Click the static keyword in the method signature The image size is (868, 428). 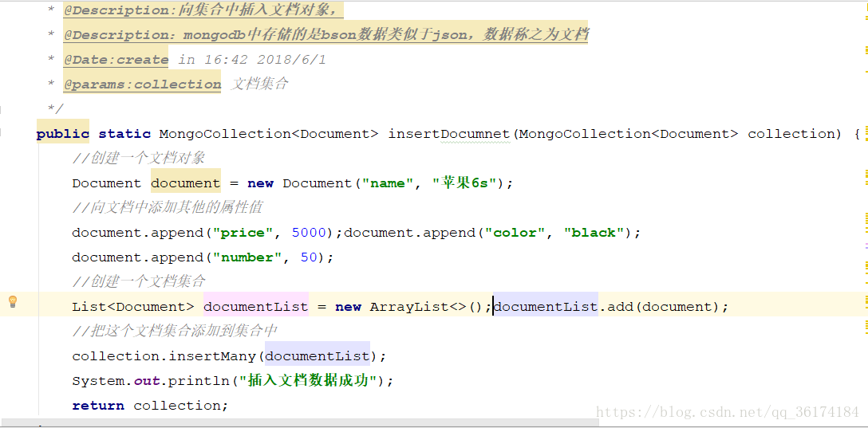pos(124,134)
